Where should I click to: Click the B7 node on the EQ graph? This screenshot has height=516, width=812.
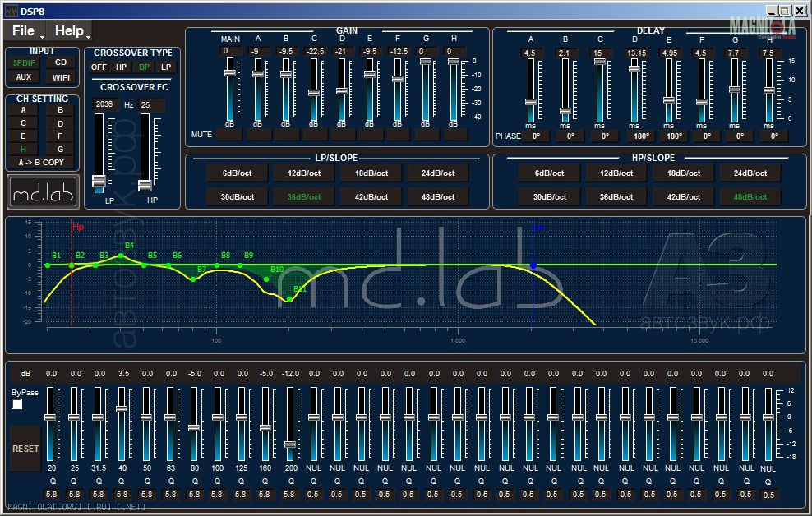(x=193, y=279)
